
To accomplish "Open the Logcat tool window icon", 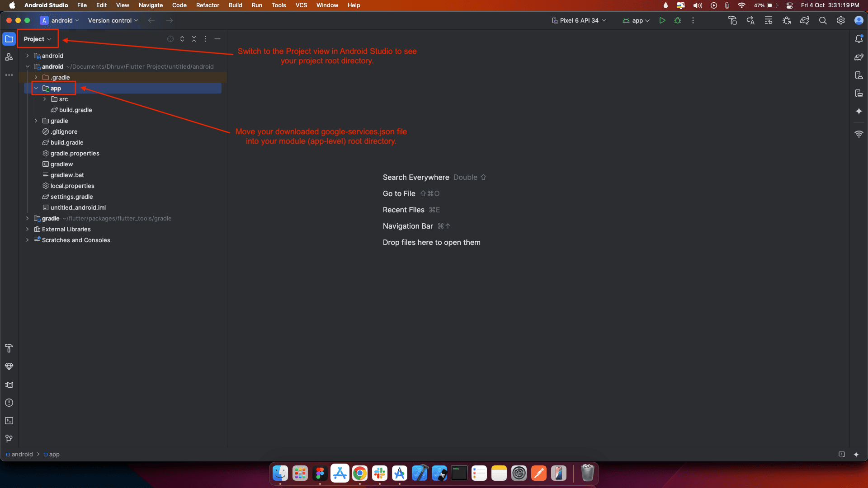I will point(9,385).
